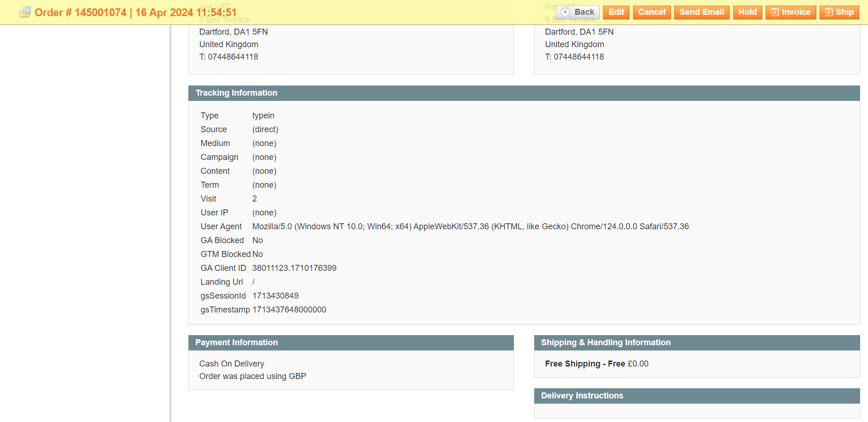868x422 pixels.
Task: Click the popup window icon on Invoice button
Action: [x=775, y=12]
